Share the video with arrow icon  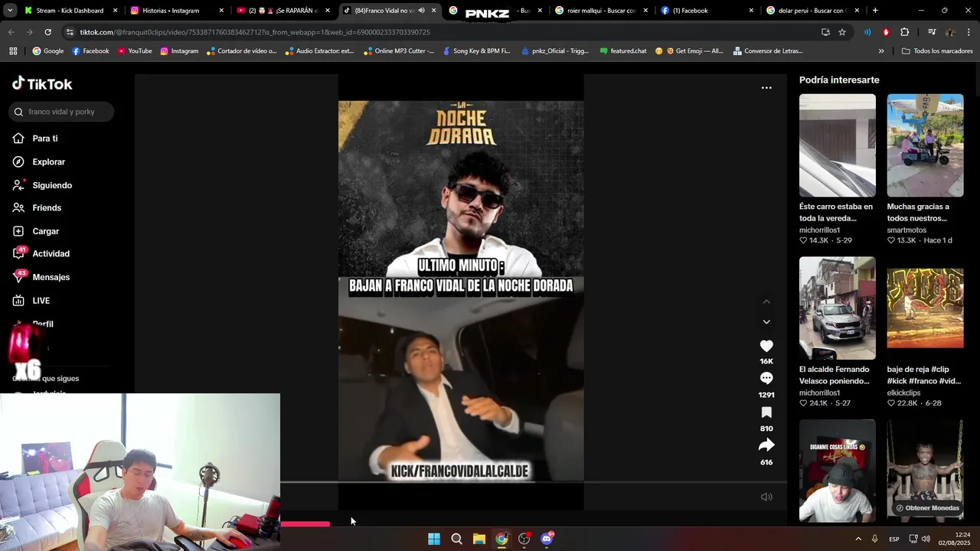(x=766, y=445)
